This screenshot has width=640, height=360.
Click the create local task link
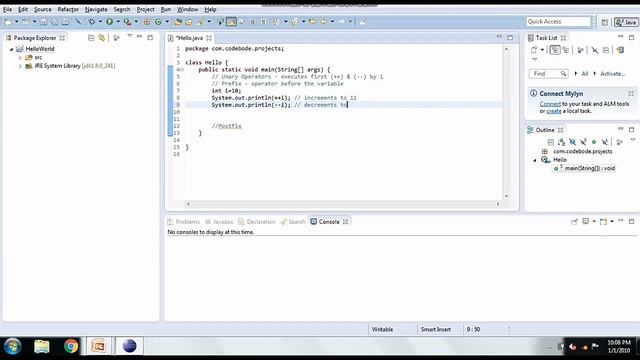554,111
